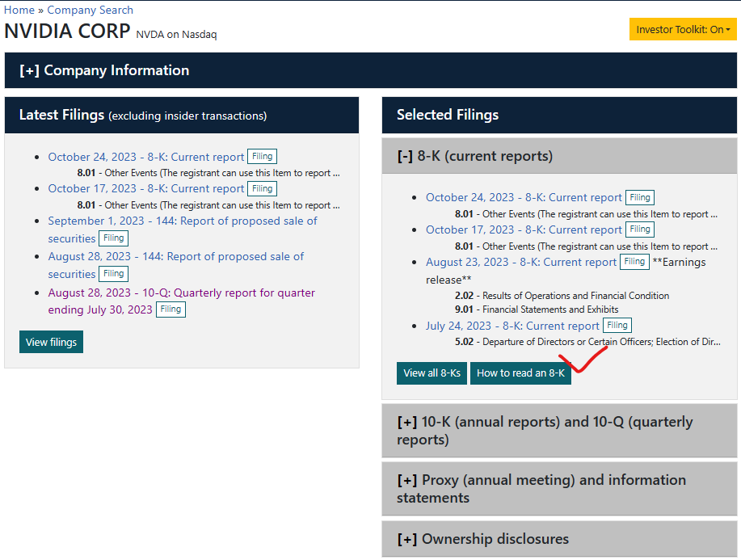Click Filing badge for Oct 17 Selected Filings
This screenshot has height=560, width=741.
click(640, 229)
